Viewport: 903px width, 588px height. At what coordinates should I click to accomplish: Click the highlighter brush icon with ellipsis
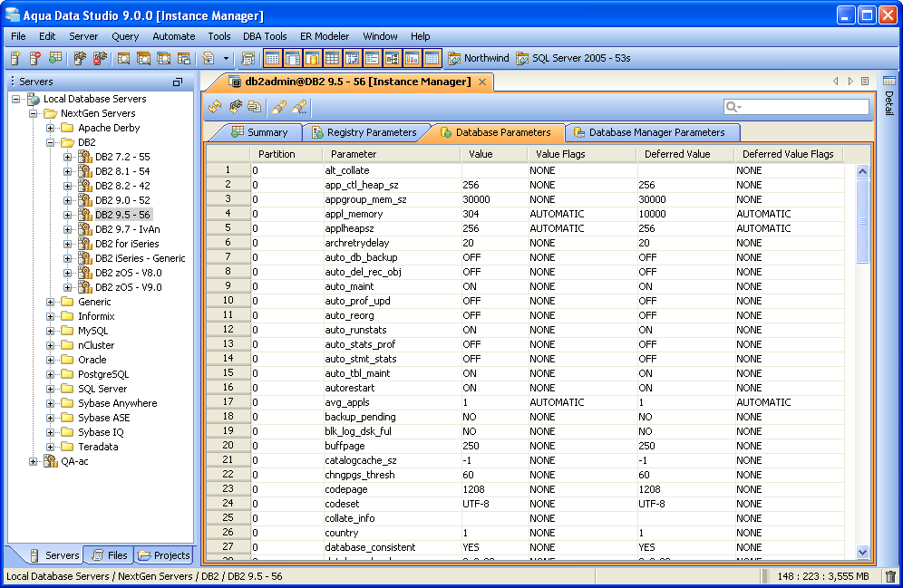[x=299, y=106]
